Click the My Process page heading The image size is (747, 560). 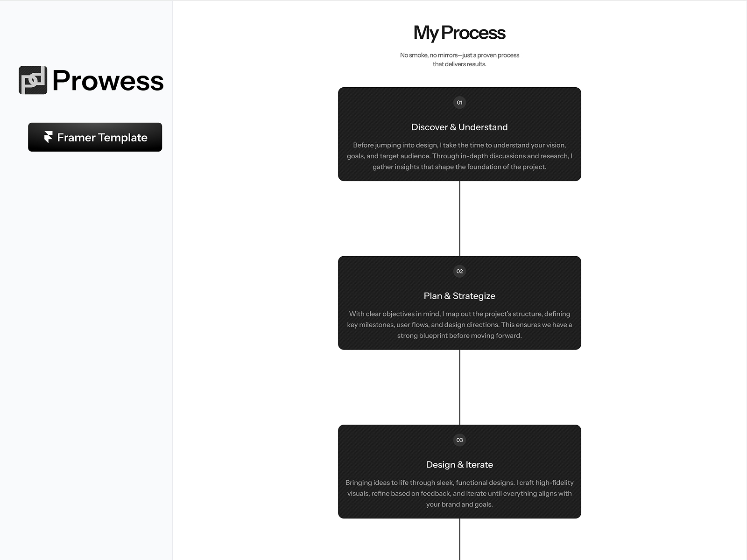459,33
